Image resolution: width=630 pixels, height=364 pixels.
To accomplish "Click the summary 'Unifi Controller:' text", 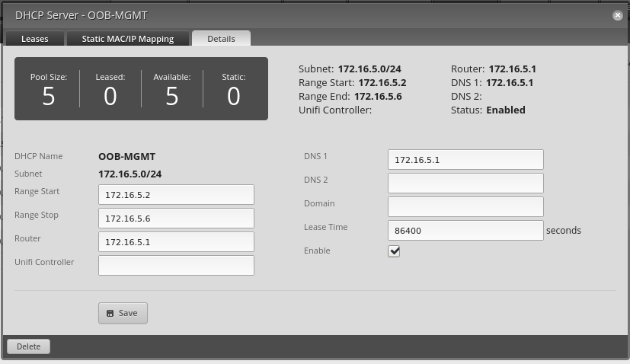I will (335, 110).
